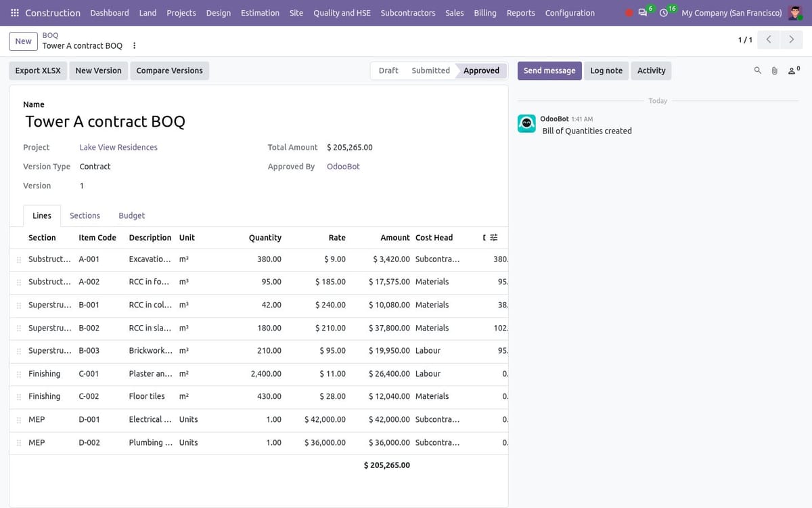
Task: Click the OdooBot avatar in the chatter
Action: [526, 123]
